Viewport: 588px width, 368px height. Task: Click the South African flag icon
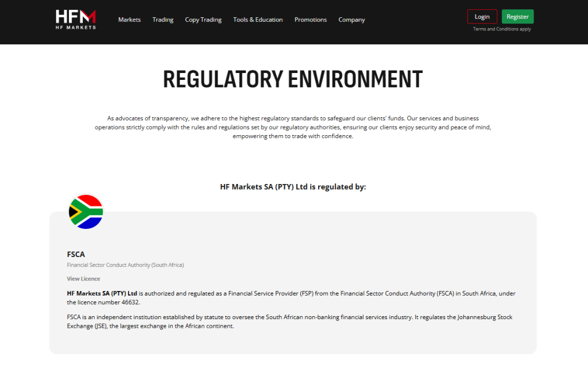click(x=86, y=212)
